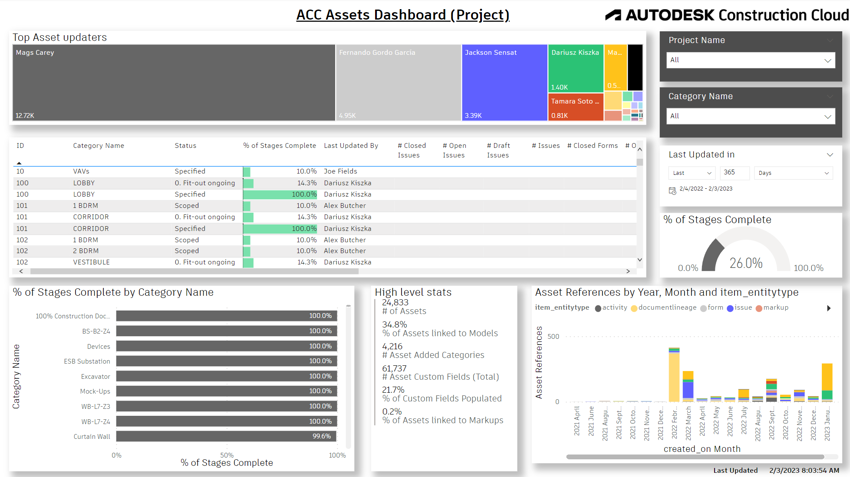Screen dimensions: 850x477
Task: Click the table scroll-left arrow
Action: click(21, 271)
